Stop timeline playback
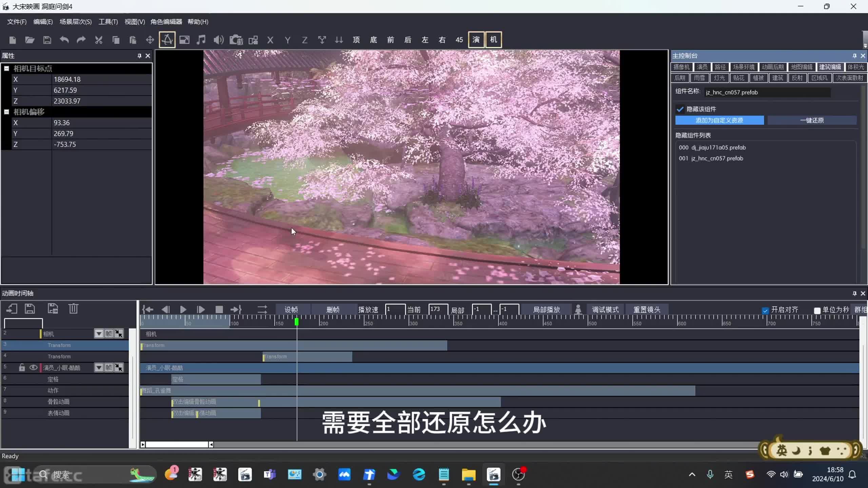868x488 pixels. (x=219, y=309)
